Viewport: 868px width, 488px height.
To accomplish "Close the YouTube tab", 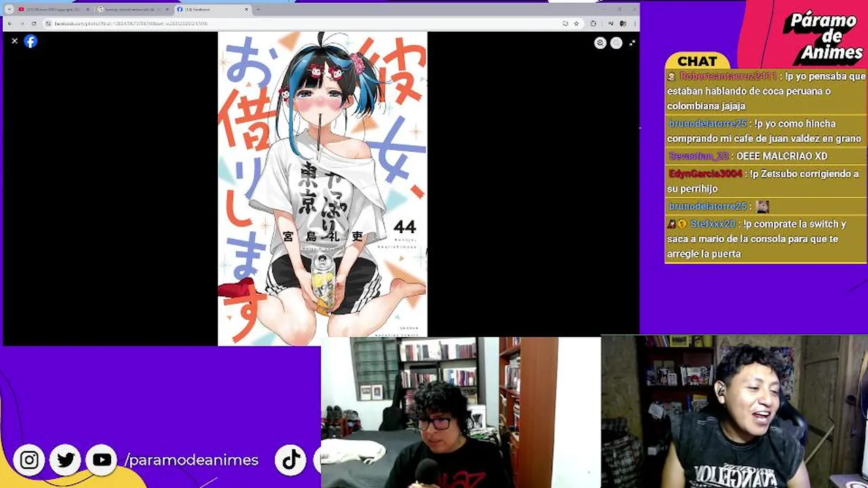I will click(x=87, y=9).
